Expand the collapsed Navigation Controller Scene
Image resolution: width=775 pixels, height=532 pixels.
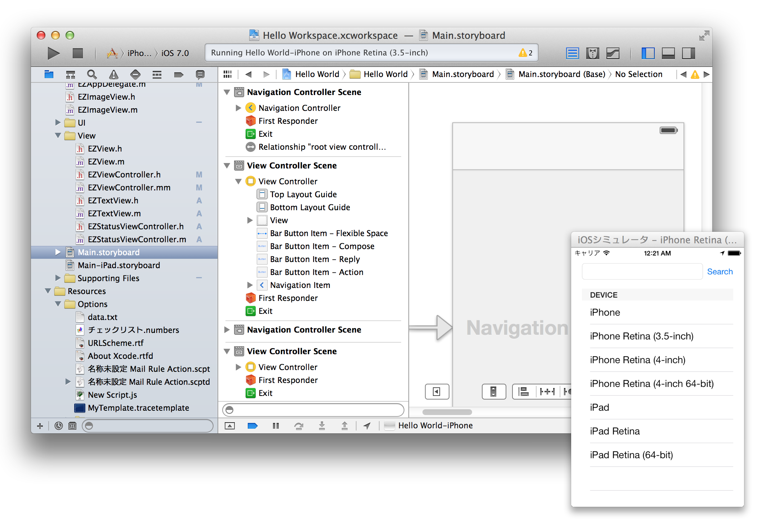pos(227,330)
